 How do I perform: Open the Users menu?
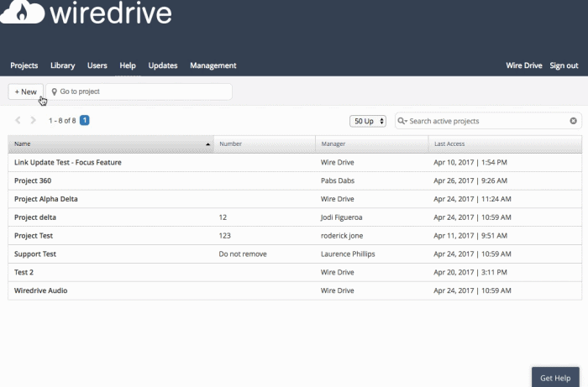(x=97, y=65)
